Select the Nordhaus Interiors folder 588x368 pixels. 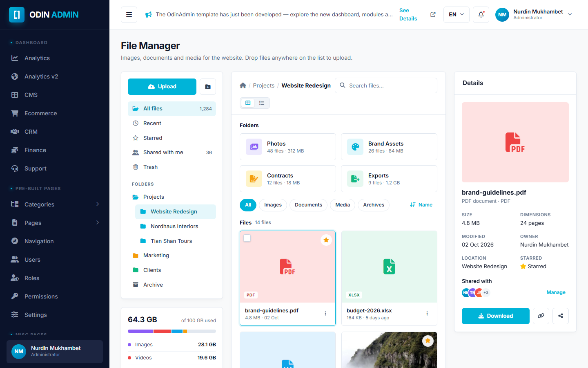[x=176, y=227]
